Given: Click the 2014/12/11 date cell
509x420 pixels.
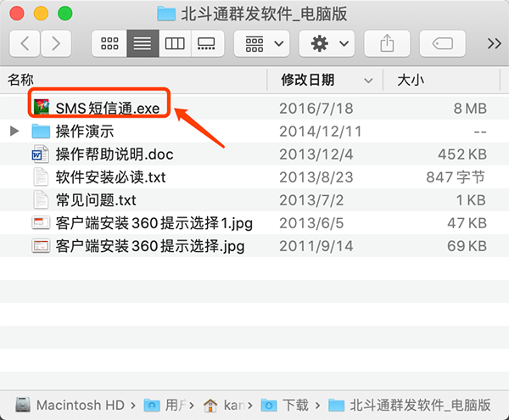Looking at the screenshot, I should point(321,132).
